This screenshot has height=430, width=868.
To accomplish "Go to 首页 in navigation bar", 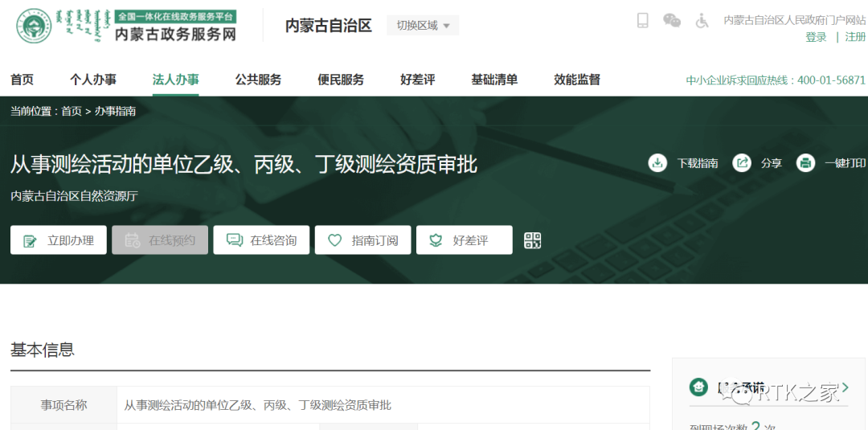I will click(23, 80).
